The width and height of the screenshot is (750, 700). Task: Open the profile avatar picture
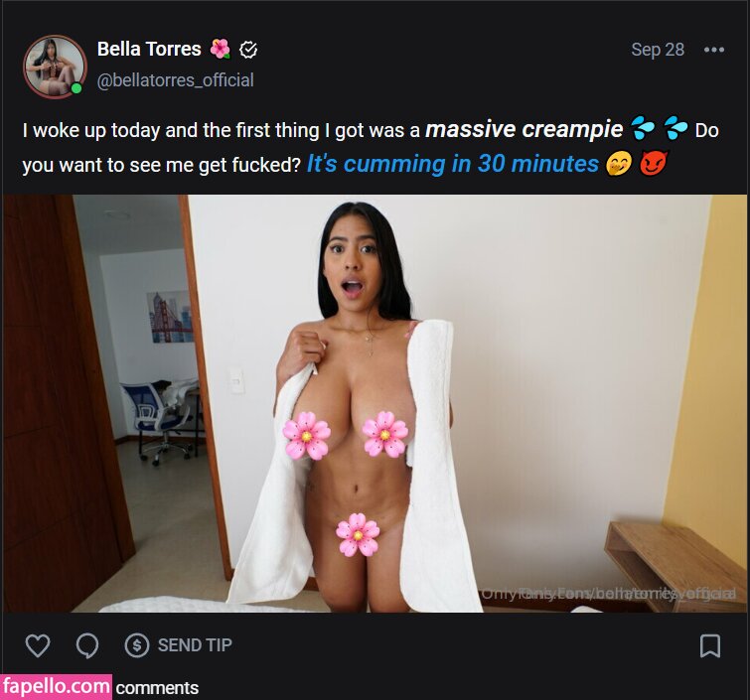[55, 67]
